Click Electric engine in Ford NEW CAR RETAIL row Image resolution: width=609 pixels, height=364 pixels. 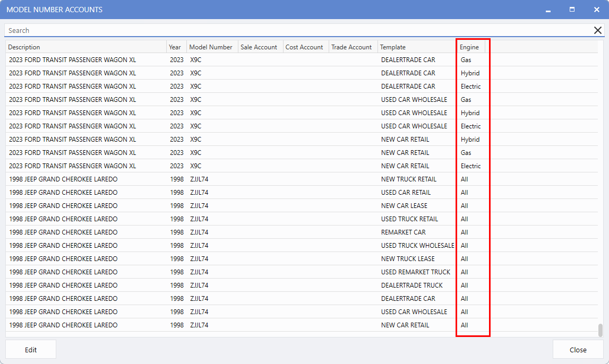pyautogui.click(x=471, y=166)
